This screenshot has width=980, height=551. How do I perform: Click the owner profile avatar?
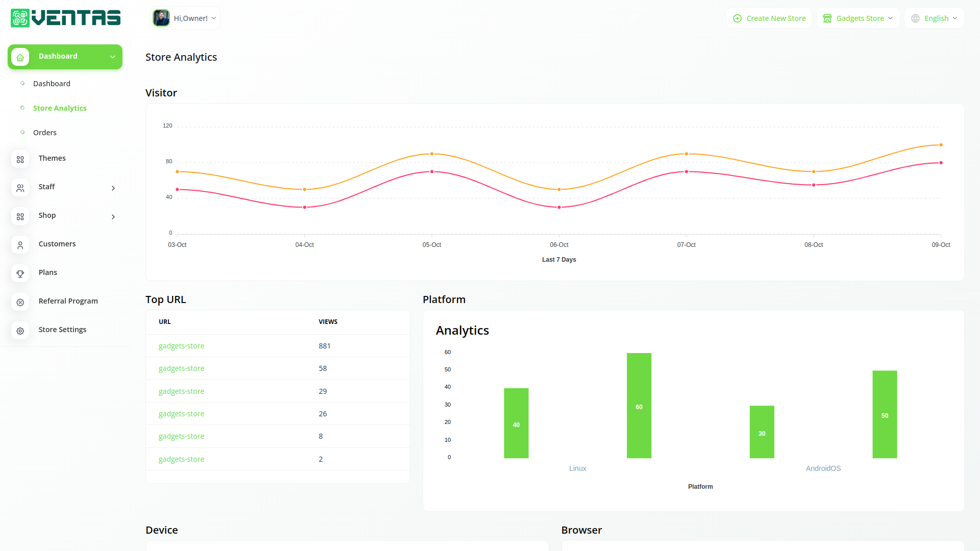161,18
